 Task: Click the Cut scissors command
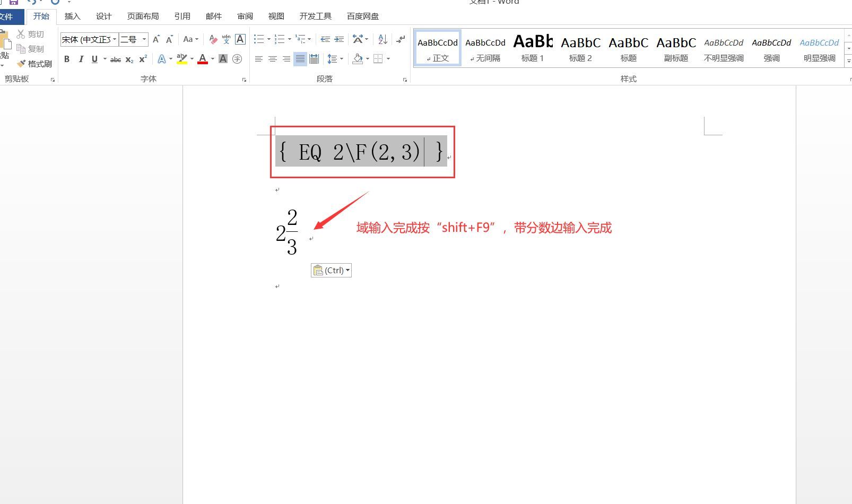pyautogui.click(x=30, y=34)
